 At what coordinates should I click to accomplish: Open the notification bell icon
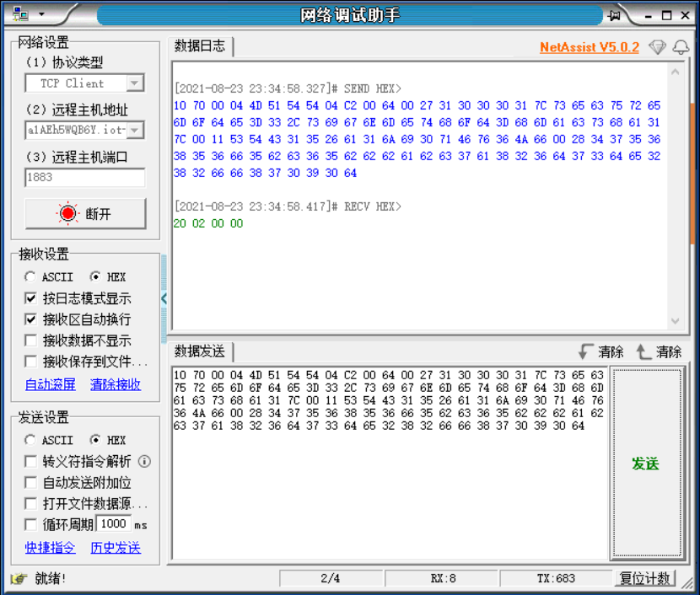click(x=681, y=47)
